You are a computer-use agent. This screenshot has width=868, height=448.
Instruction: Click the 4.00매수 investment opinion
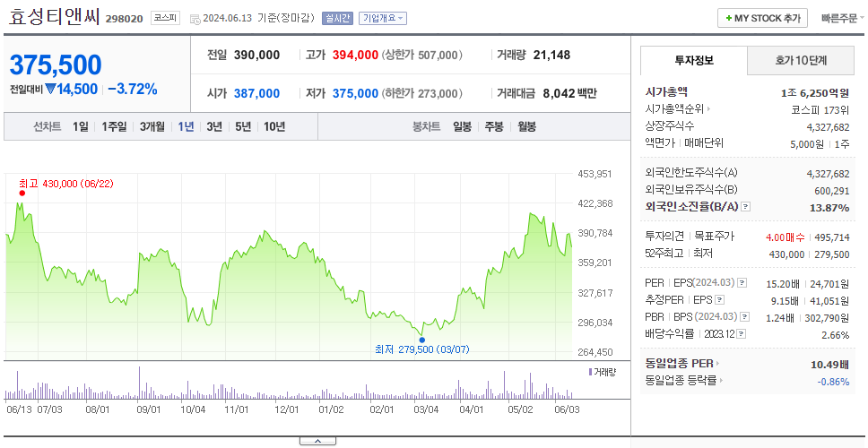tap(786, 237)
